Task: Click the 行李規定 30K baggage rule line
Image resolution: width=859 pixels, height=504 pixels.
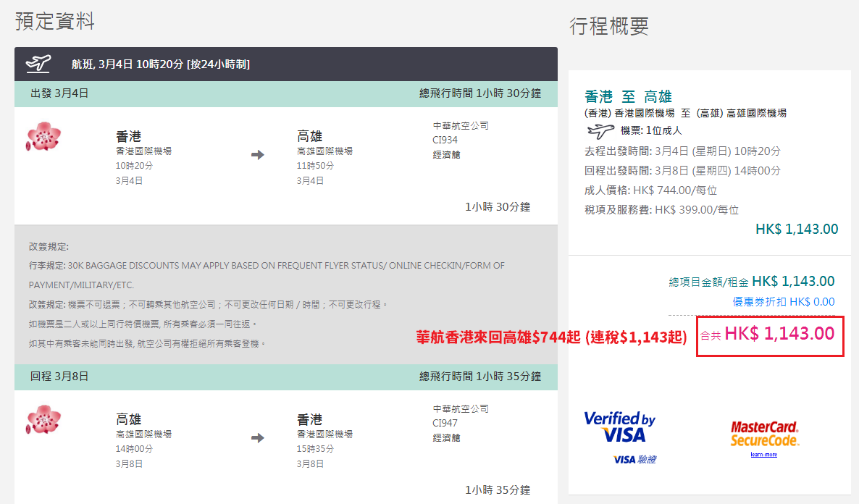Action: [267, 275]
